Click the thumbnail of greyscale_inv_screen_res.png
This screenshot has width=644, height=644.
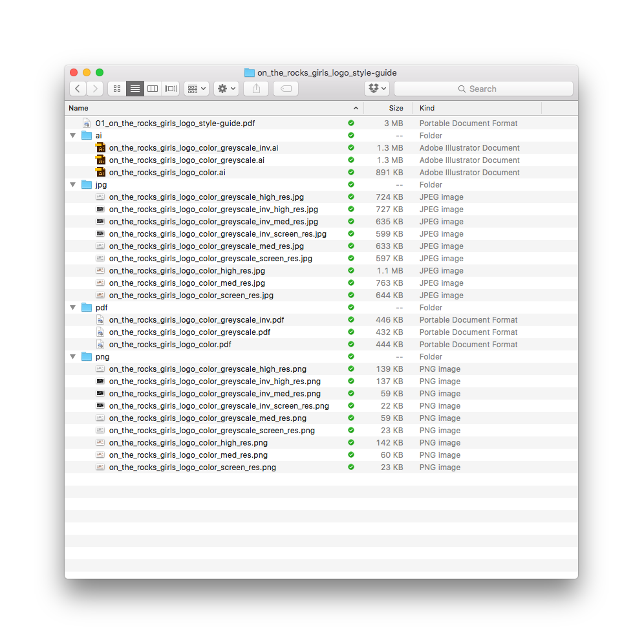[x=100, y=406]
